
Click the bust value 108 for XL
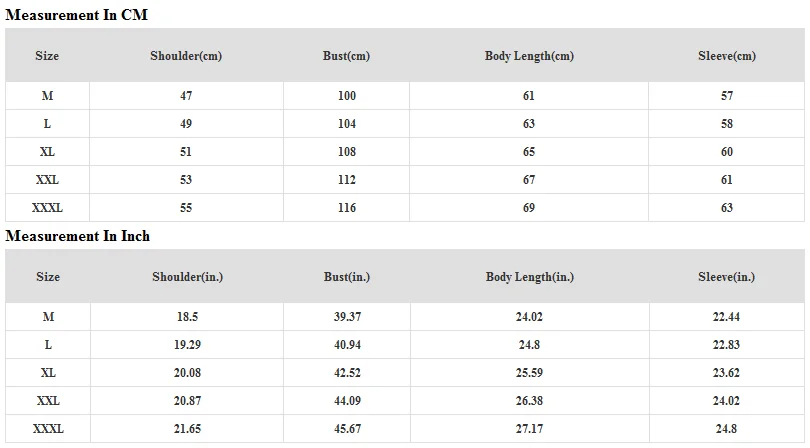pos(347,152)
